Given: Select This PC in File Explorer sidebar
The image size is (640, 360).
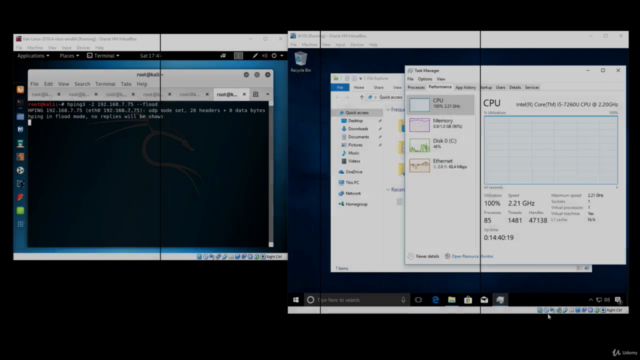Looking at the screenshot, I should pyautogui.click(x=352, y=182).
